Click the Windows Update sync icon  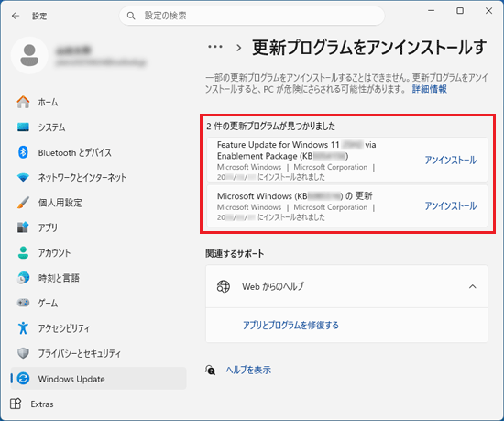[x=23, y=379]
